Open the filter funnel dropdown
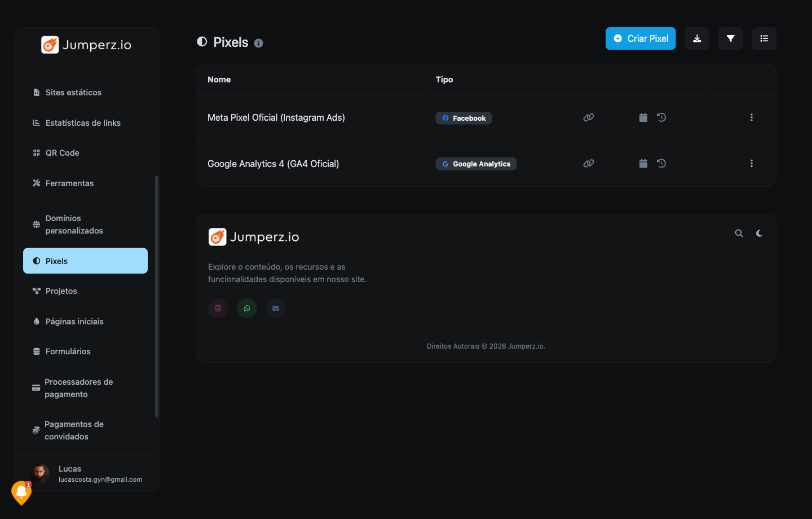The width and height of the screenshot is (812, 519). point(731,38)
